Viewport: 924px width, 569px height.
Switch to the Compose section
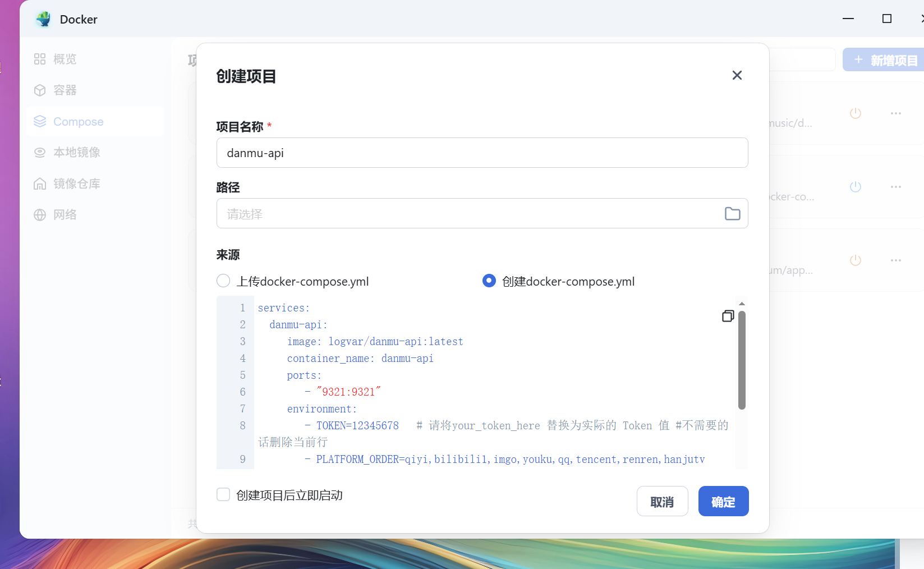click(x=77, y=121)
